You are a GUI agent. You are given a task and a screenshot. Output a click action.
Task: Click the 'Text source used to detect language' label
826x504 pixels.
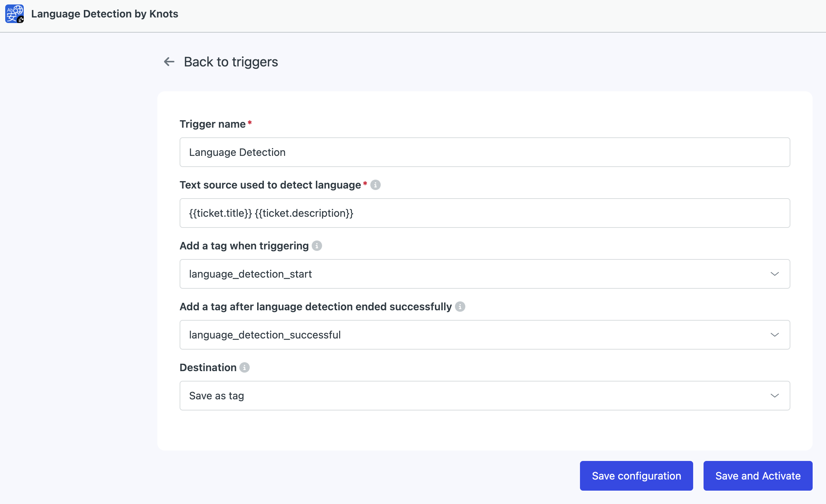271,185
